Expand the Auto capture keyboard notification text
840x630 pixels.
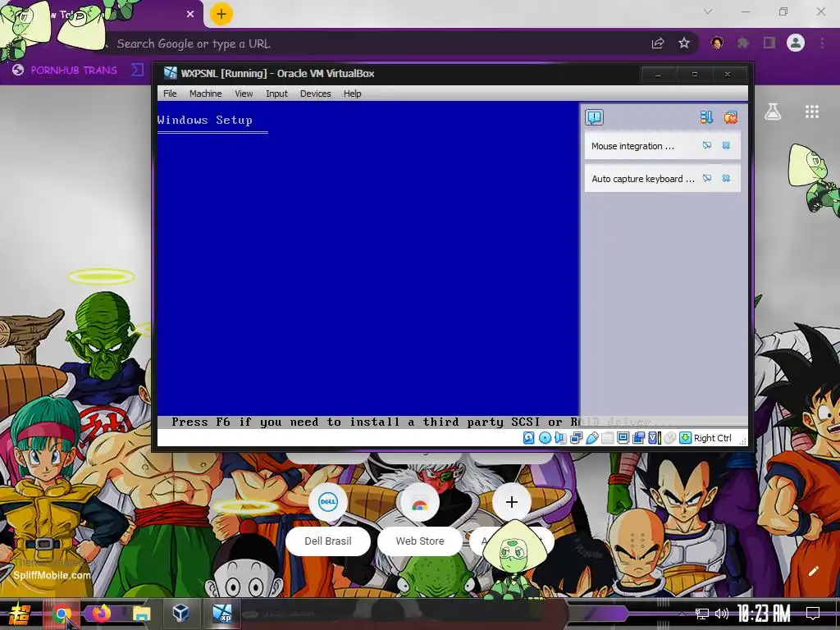[x=643, y=179]
